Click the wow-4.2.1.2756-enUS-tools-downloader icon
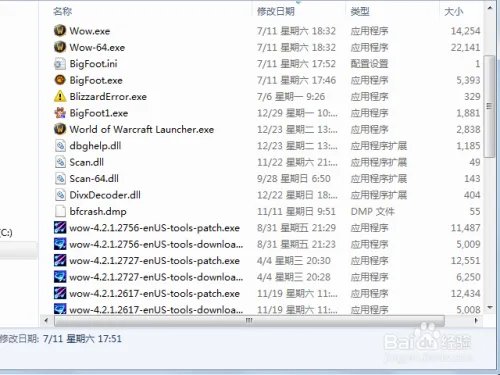The width and height of the screenshot is (500, 375). (60, 244)
